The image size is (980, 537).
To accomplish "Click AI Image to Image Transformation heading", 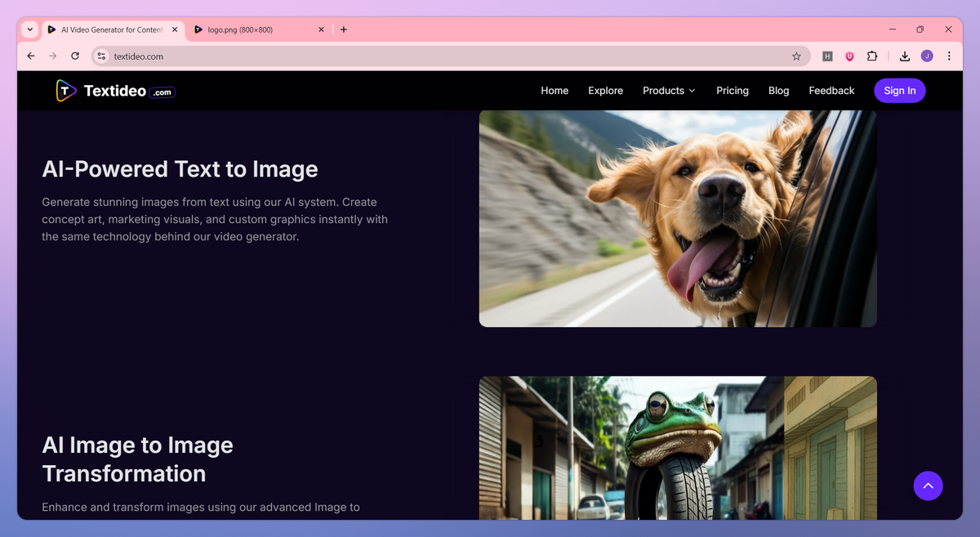I will (x=138, y=459).
